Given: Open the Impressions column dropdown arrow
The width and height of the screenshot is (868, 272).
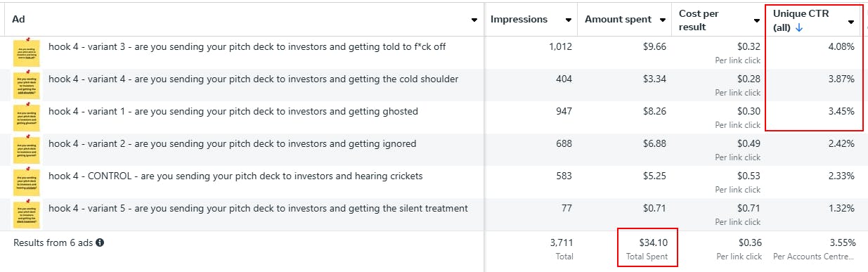Looking at the screenshot, I should point(566,20).
